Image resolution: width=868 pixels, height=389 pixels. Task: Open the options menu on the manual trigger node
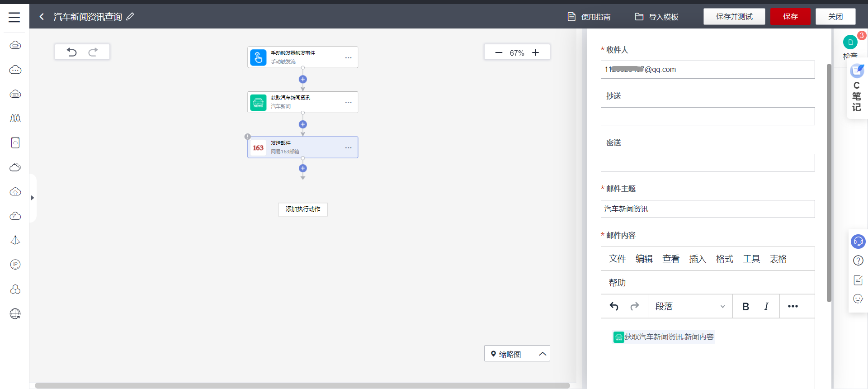coord(348,57)
